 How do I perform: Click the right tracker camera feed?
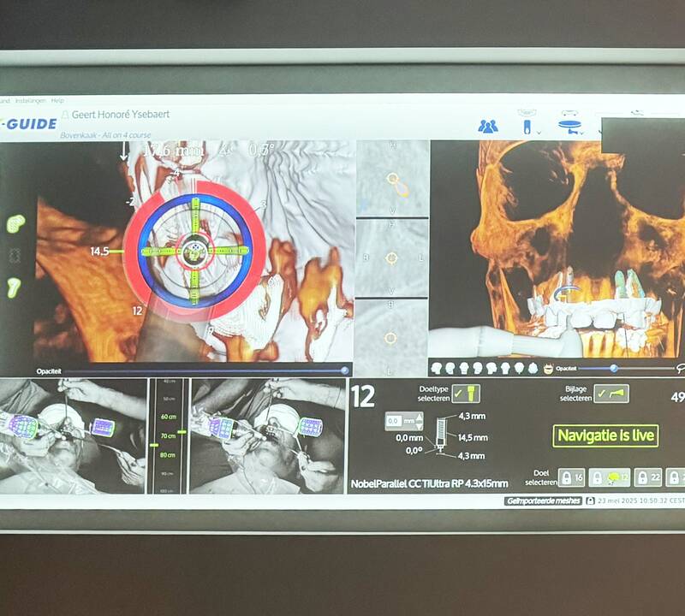[x=268, y=436]
